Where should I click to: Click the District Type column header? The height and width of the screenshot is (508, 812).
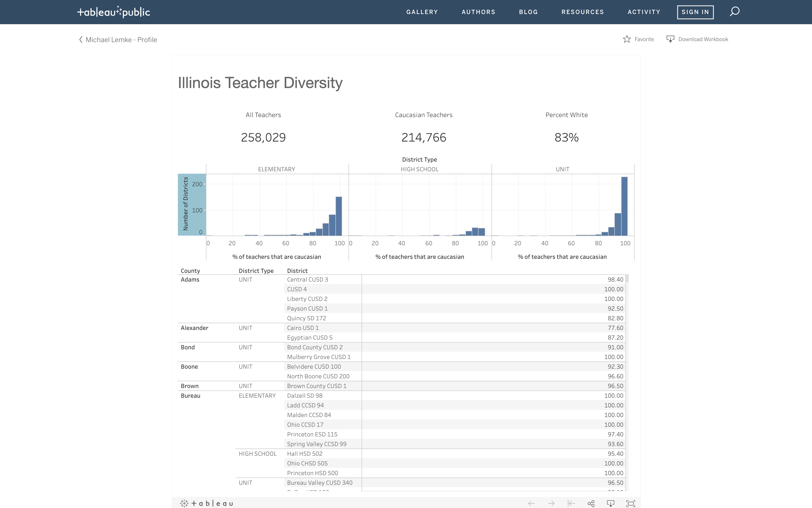tap(256, 271)
